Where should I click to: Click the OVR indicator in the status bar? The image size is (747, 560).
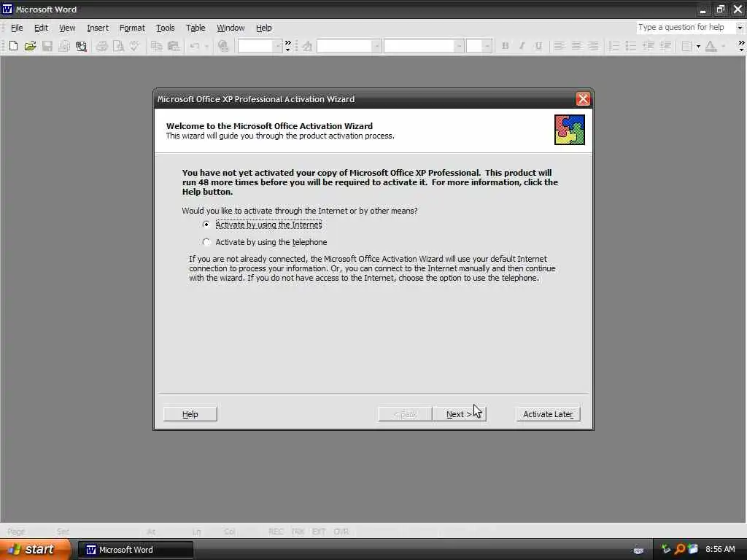click(341, 532)
